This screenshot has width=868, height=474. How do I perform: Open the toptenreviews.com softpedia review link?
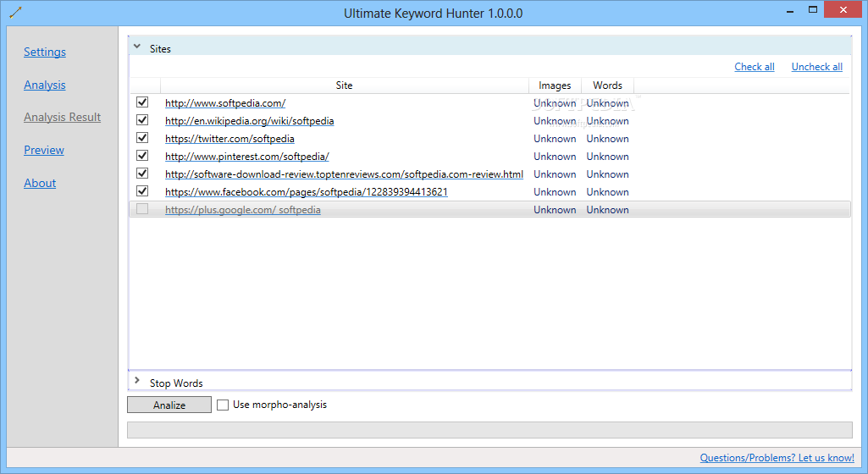344,174
